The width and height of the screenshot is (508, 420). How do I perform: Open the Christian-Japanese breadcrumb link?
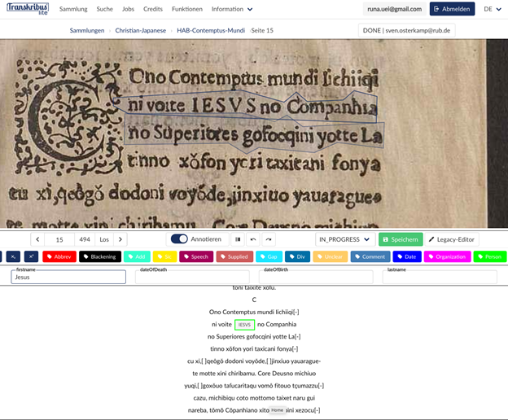(141, 30)
